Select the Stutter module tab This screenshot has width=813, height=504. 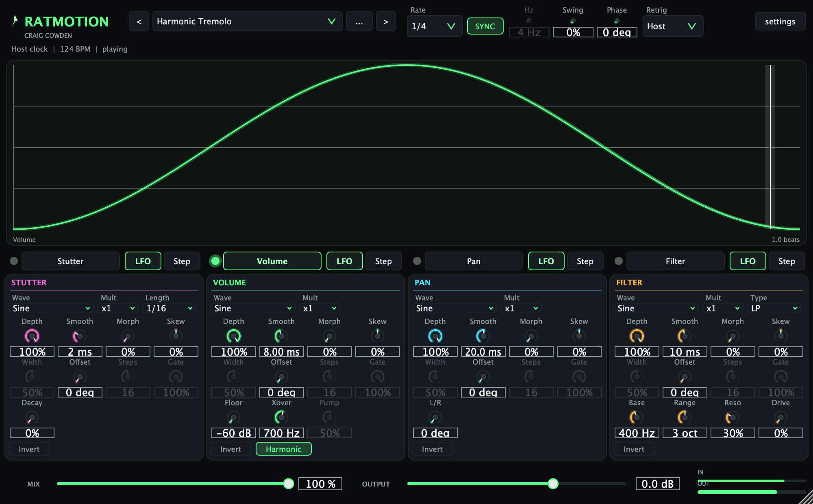pos(71,261)
